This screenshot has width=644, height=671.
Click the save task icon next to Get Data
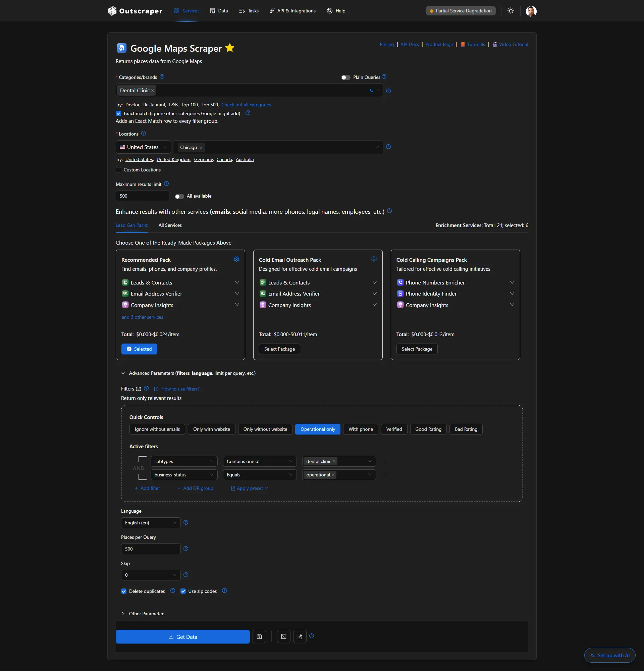point(259,636)
